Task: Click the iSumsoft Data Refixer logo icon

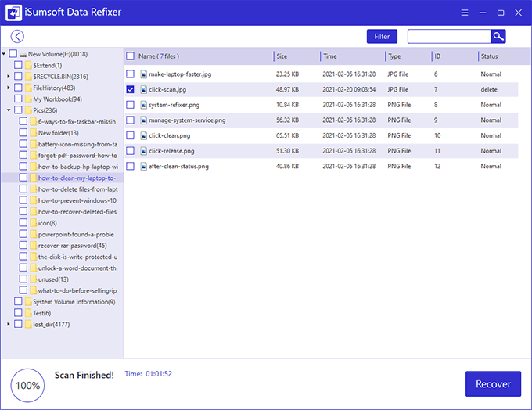Action: pos(13,13)
